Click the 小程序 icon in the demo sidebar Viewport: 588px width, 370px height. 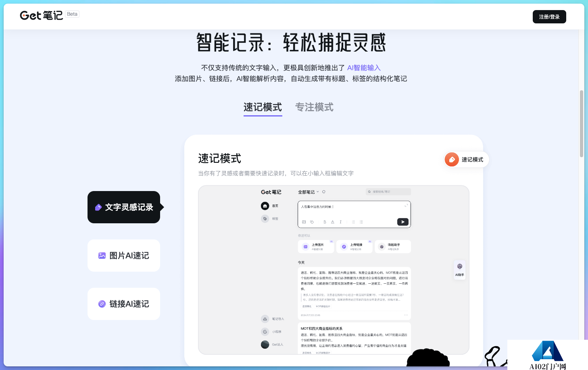coord(265,332)
